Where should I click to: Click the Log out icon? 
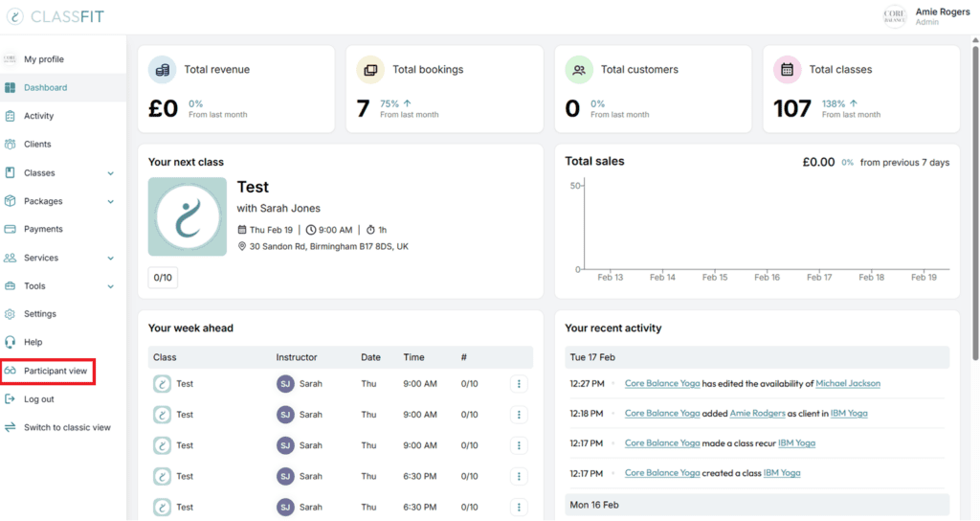(11, 399)
